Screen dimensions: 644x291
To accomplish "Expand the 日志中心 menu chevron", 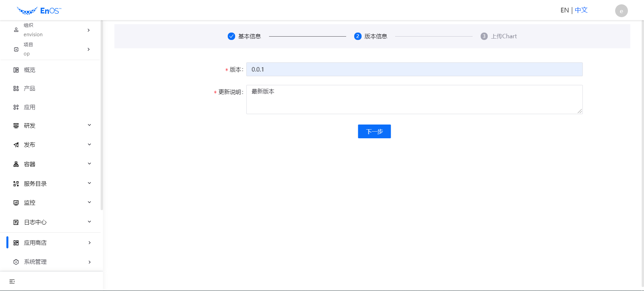I will pos(89,222).
